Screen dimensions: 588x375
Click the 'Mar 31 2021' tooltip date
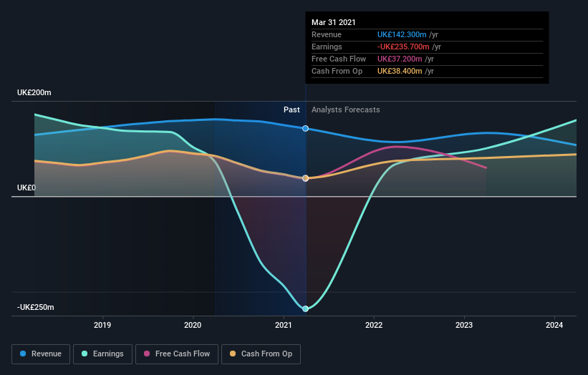[x=333, y=22]
